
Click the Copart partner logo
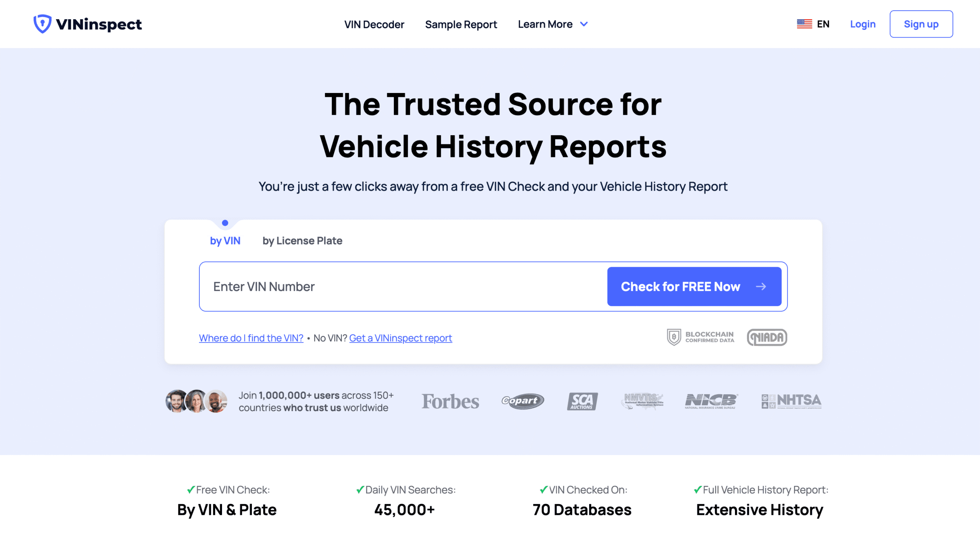pos(523,402)
